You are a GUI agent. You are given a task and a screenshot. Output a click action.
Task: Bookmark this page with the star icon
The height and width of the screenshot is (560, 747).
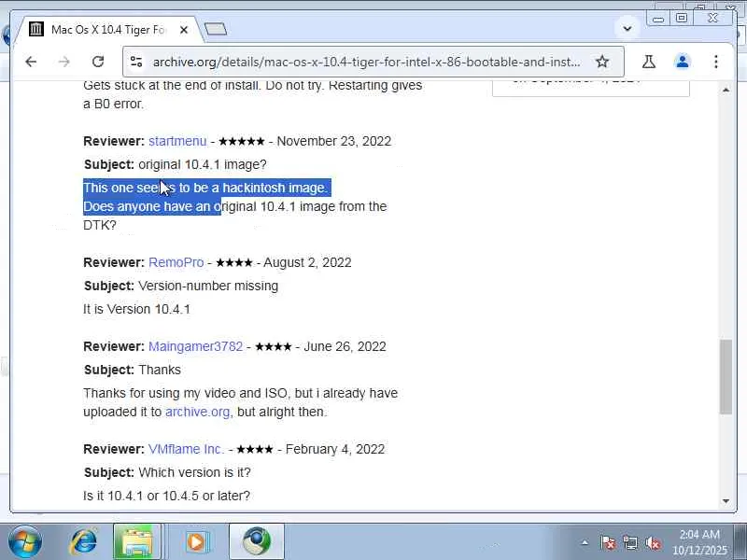coord(602,62)
